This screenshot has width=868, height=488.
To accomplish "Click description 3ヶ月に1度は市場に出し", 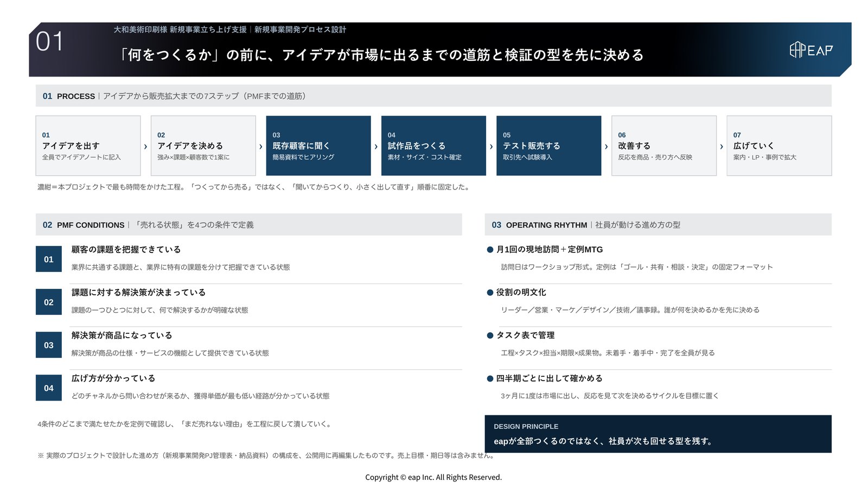I will pos(610,396).
